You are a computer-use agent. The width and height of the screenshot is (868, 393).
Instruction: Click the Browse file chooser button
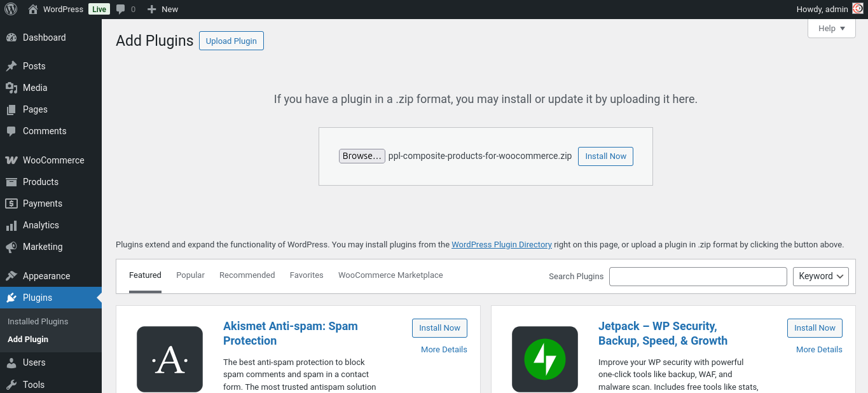point(362,156)
